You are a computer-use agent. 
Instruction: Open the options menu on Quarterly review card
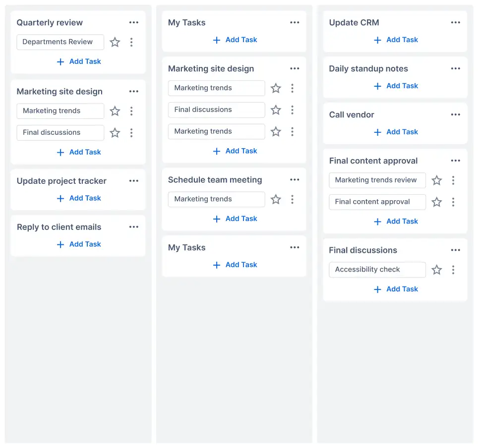[133, 22]
